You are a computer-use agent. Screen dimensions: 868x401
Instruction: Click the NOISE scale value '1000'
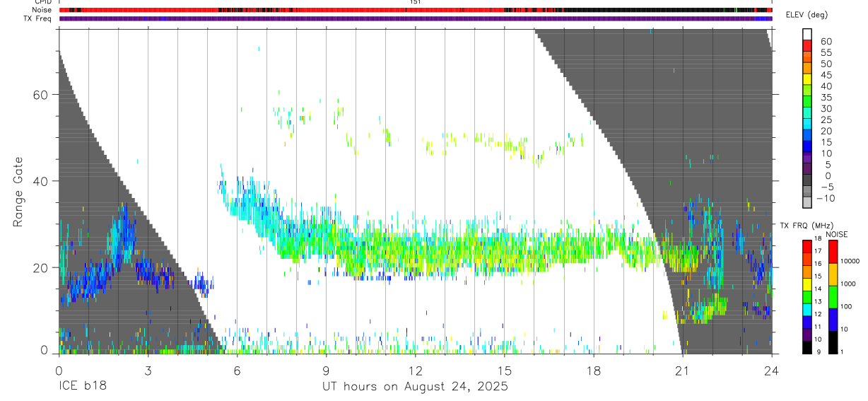click(848, 284)
